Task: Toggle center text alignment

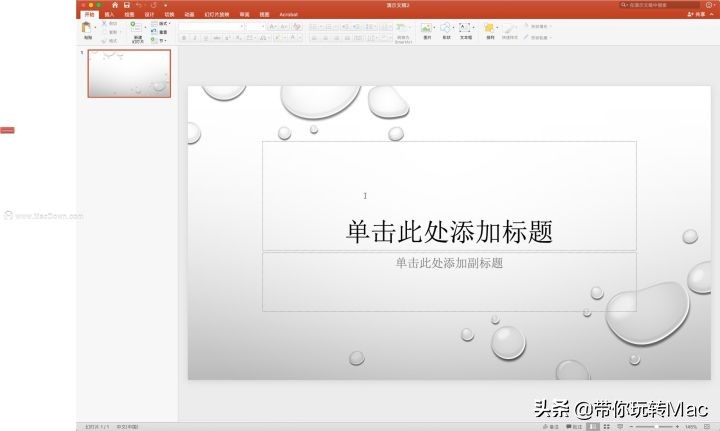Action: point(326,38)
